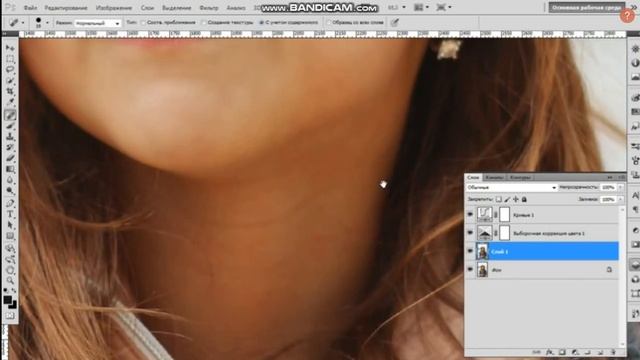This screenshot has height=360, width=640.
Task: Click the Create new layer icon
Action: click(601, 352)
